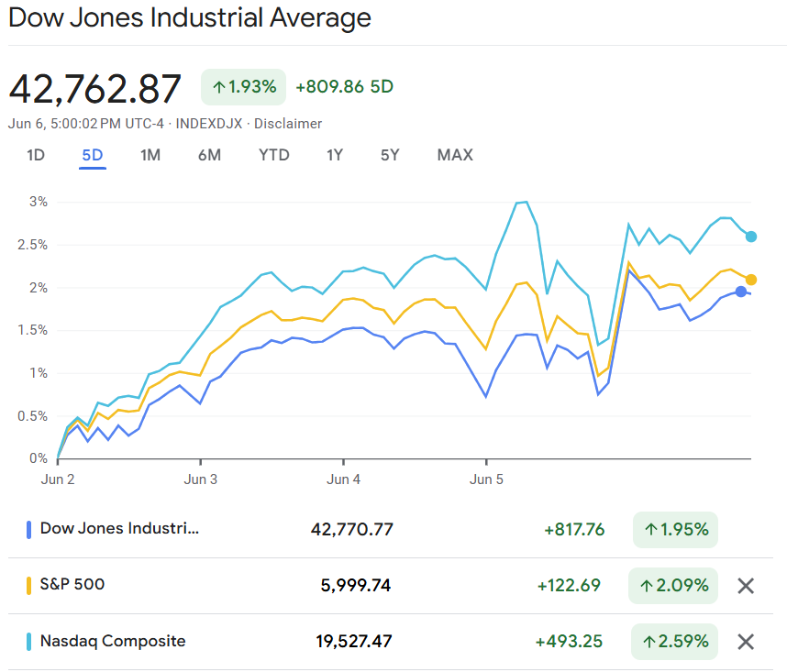Remove Nasdaq Composite comparison with its X
This screenshot has width=787, height=672.
click(x=746, y=642)
